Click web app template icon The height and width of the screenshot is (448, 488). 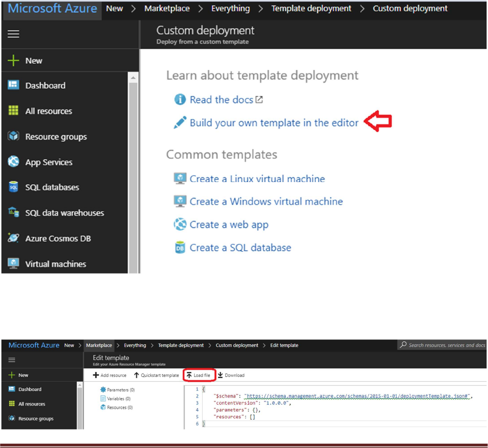tap(180, 224)
